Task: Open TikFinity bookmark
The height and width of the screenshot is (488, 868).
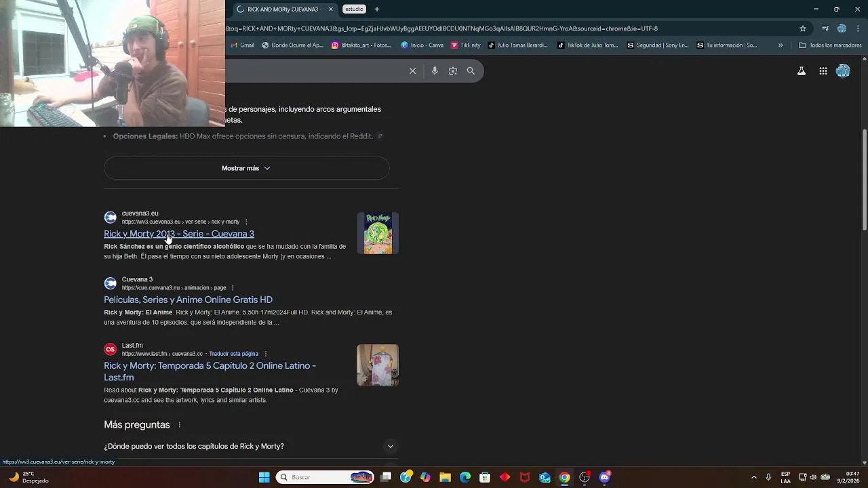Action: pyautogui.click(x=466, y=45)
